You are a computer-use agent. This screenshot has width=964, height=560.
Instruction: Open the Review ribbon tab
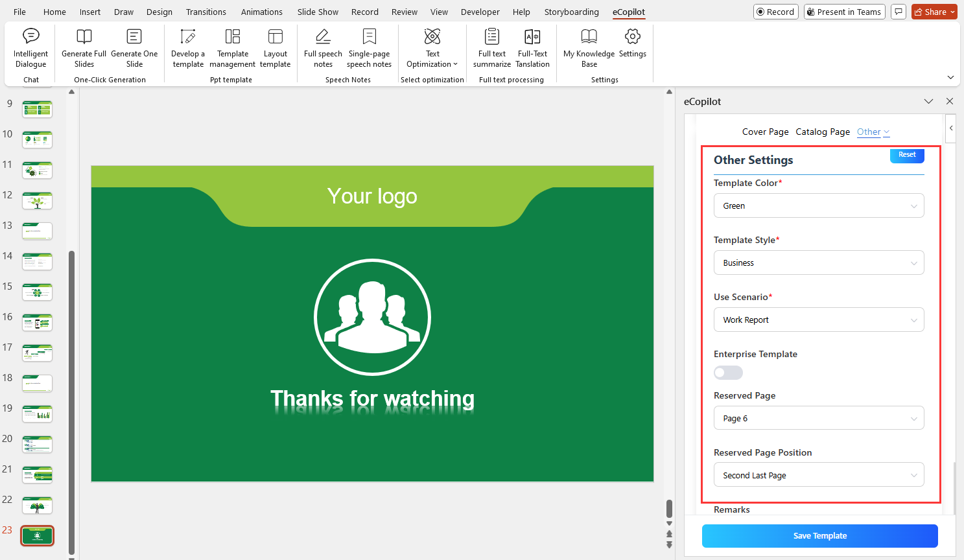click(405, 12)
